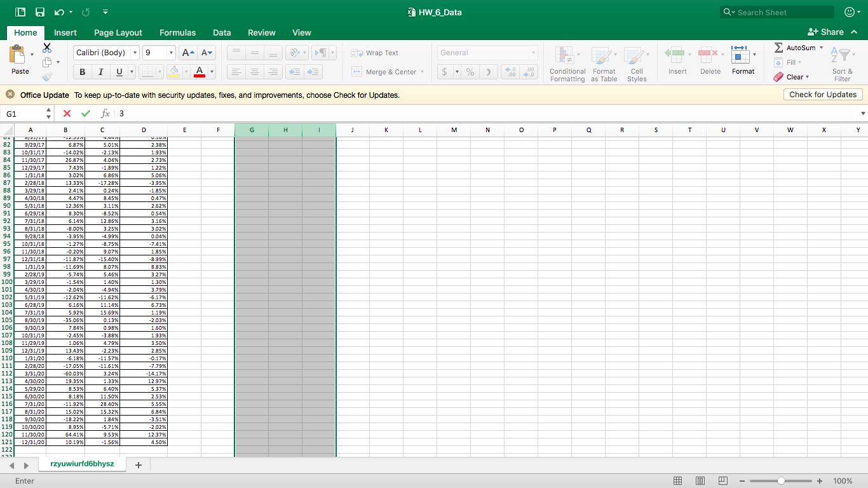Apply cell borders icon
This screenshot has width=868, height=488.
(147, 72)
